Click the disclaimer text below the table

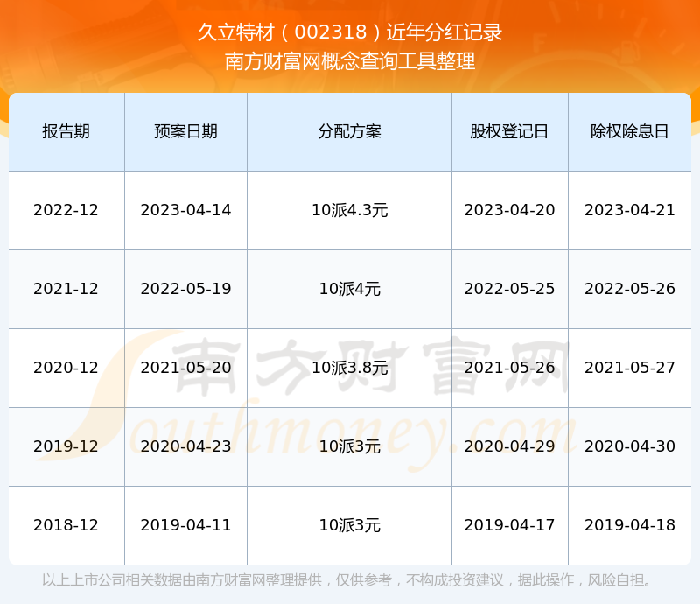coord(346,579)
